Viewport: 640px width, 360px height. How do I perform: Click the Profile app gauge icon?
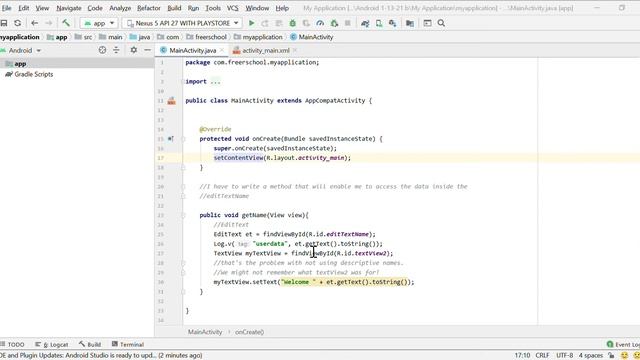(320, 23)
